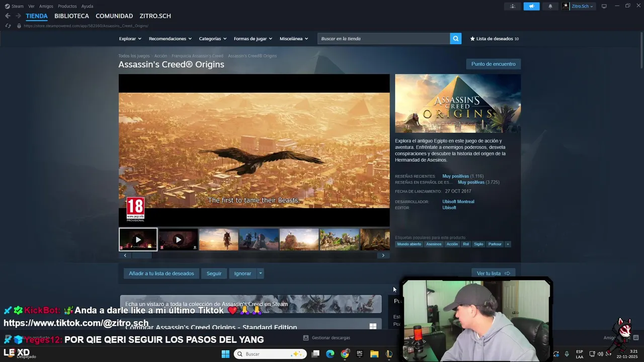
Task: Open Epic Games Launcher from taskbar
Action: (359, 354)
